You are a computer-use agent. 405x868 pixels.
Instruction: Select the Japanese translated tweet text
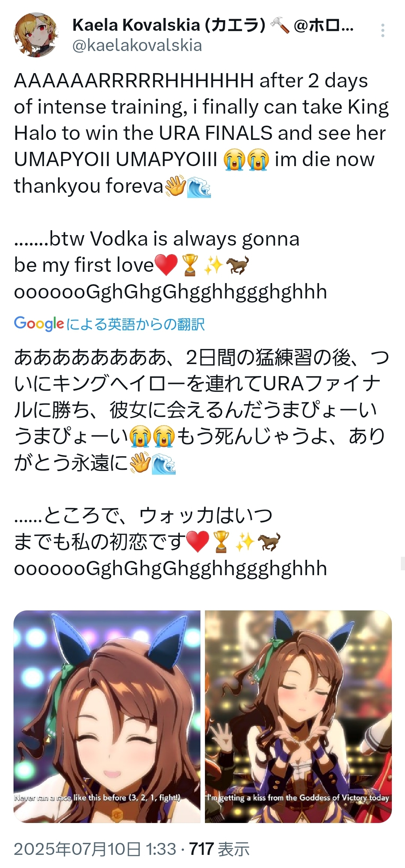(201, 462)
